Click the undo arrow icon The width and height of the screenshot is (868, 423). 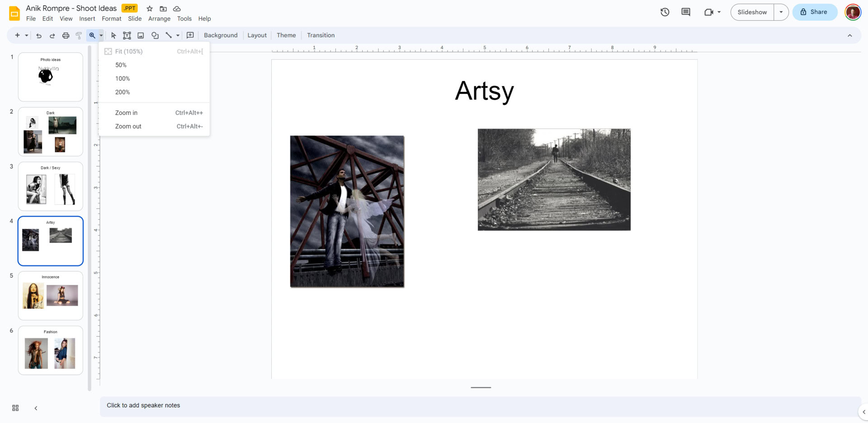coord(39,35)
